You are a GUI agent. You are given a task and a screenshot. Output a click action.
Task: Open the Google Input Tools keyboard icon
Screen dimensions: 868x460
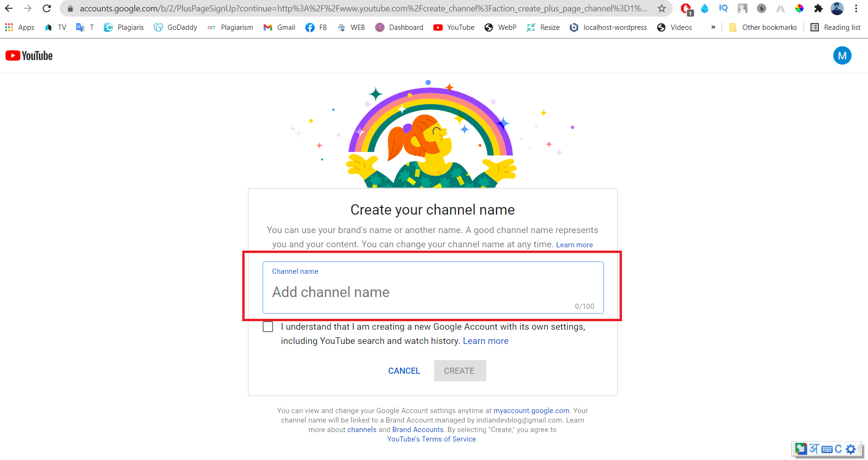click(827, 449)
